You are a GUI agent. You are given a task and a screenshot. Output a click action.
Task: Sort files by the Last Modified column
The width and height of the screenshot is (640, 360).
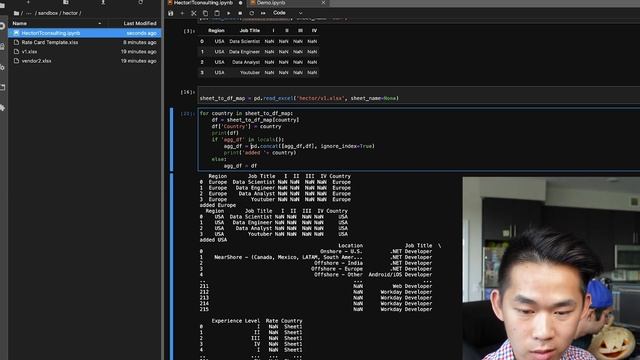click(140, 23)
